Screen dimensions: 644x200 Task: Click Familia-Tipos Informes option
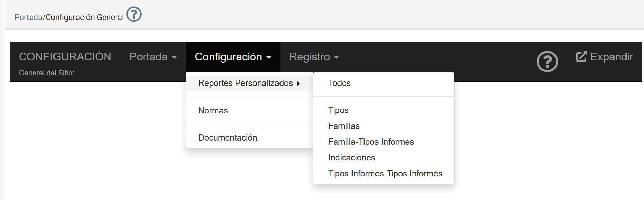click(371, 142)
